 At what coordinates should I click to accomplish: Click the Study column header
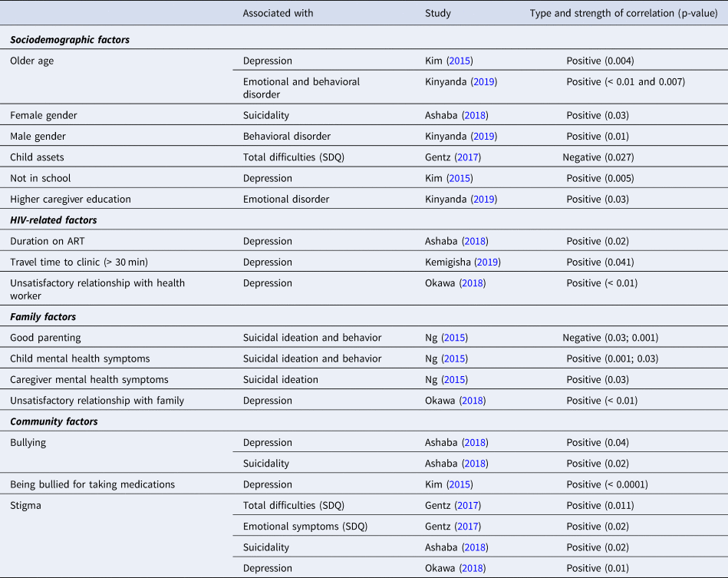coord(438,13)
